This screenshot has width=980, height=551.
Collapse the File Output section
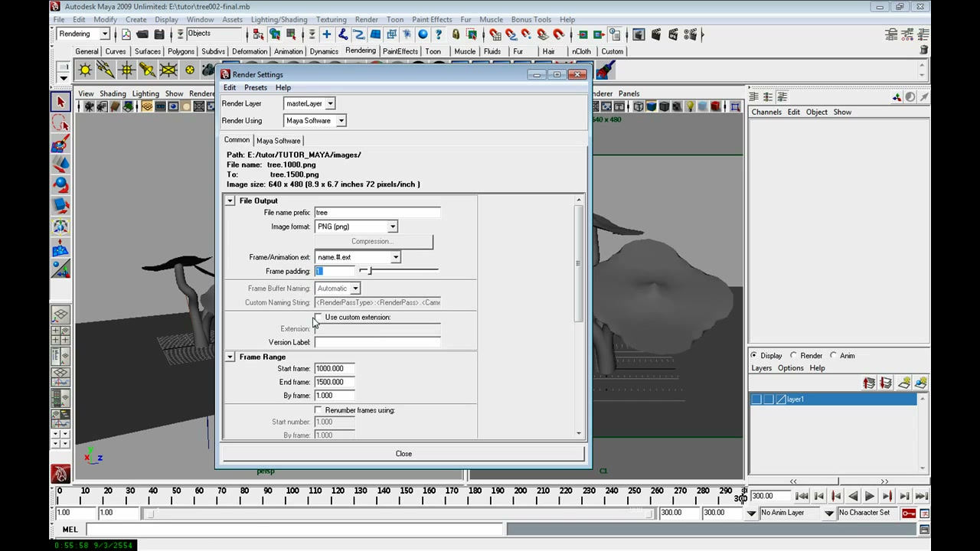(230, 201)
